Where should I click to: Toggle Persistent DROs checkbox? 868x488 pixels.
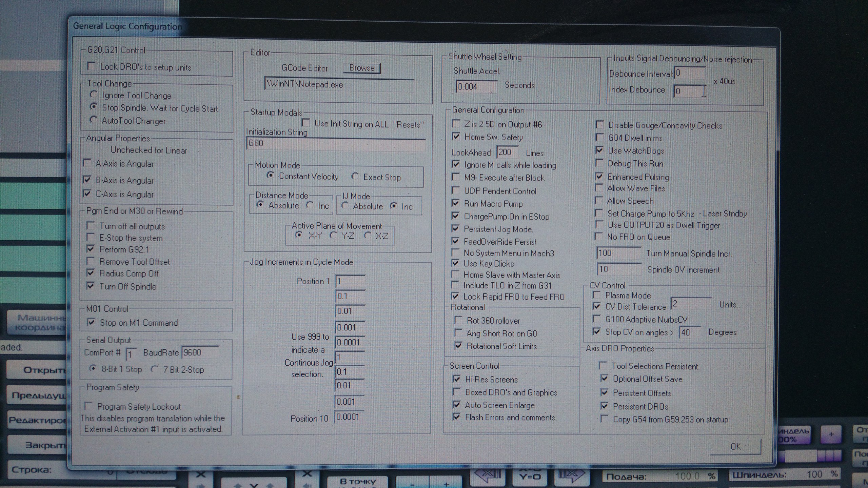(x=604, y=405)
